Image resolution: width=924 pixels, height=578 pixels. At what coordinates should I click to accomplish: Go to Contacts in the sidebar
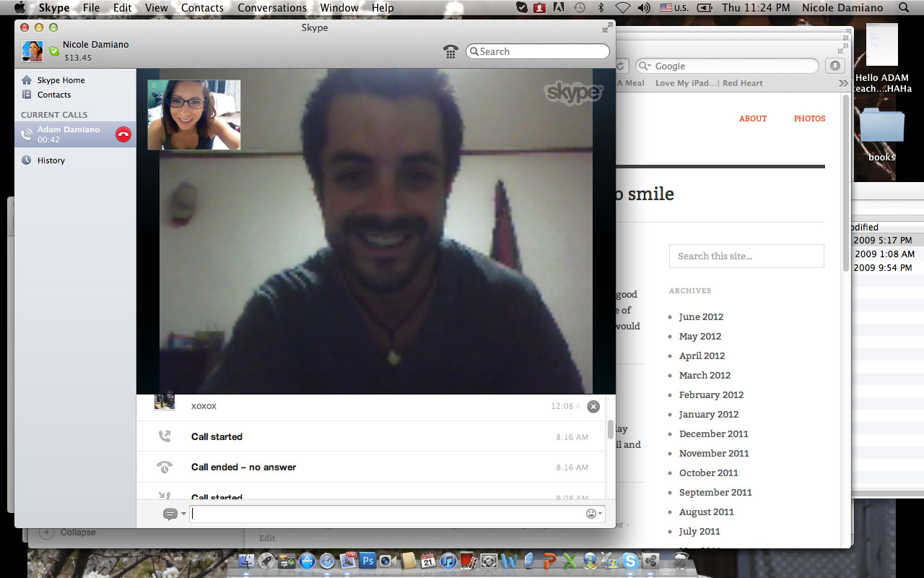click(x=54, y=95)
